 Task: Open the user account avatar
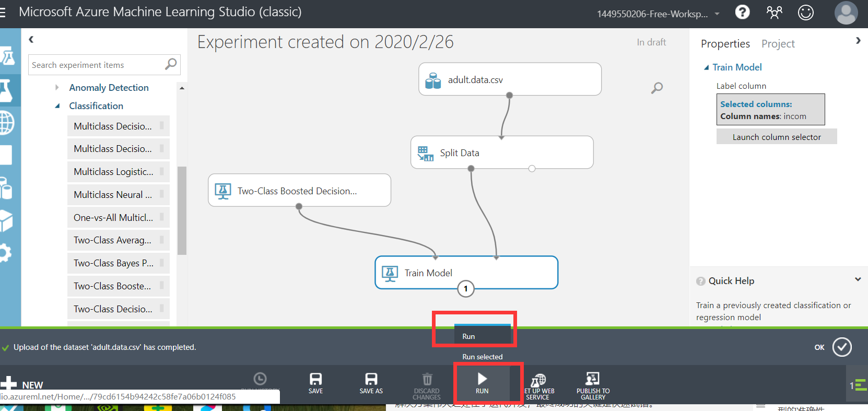pyautogui.click(x=846, y=13)
